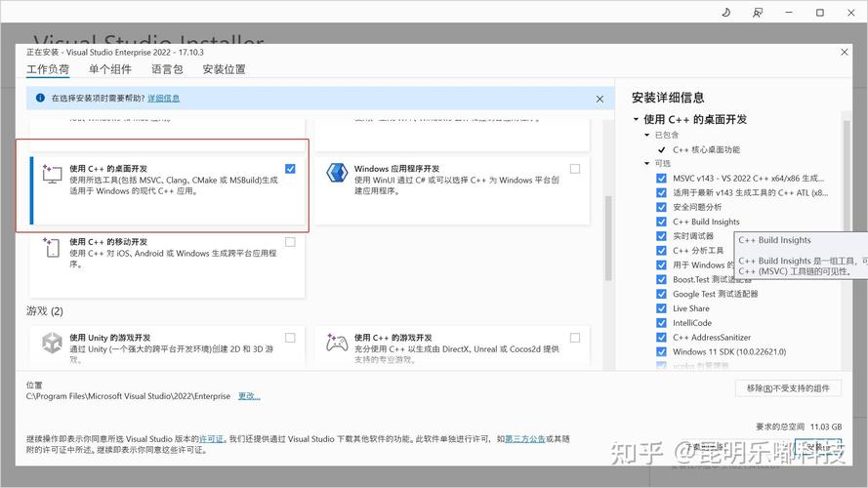868x488 pixels.
Task: Click the 更改... location link
Action: [x=249, y=396]
